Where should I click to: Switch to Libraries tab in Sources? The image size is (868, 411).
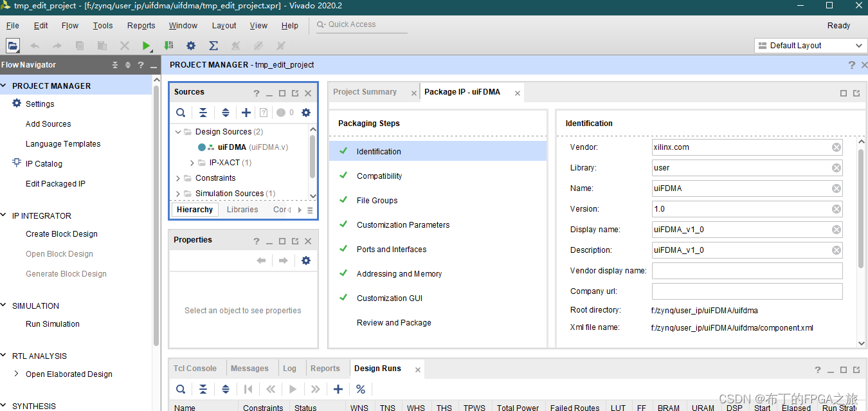242,210
